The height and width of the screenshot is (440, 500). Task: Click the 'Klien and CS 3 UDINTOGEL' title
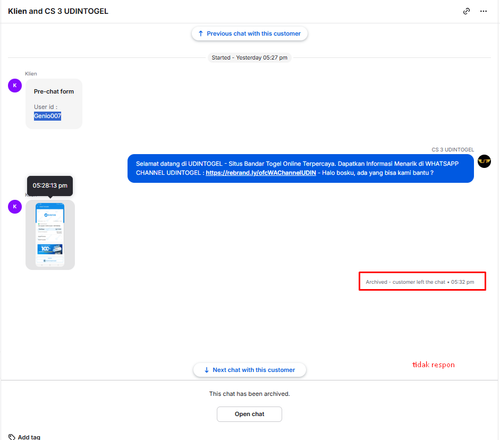click(58, 11)
